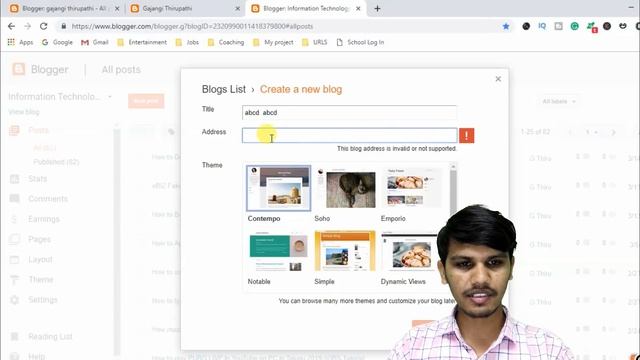Click the green Grammarly extension icon
This screenshot has height=360, width=640.
coord(574,26)
